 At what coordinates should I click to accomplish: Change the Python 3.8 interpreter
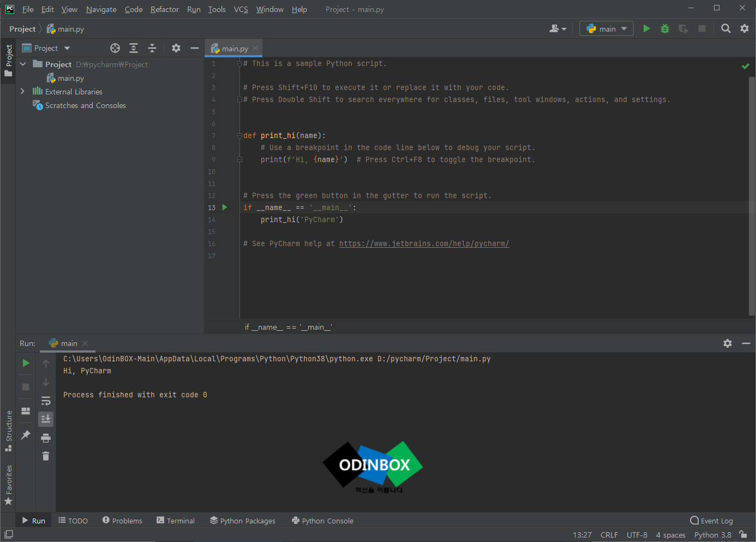click(712, 535)
